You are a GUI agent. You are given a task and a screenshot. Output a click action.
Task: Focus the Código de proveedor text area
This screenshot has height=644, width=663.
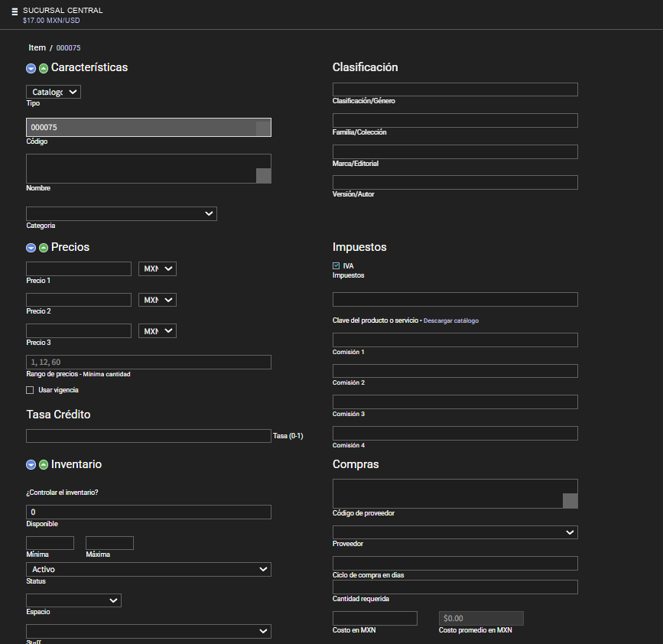(455, 493)
